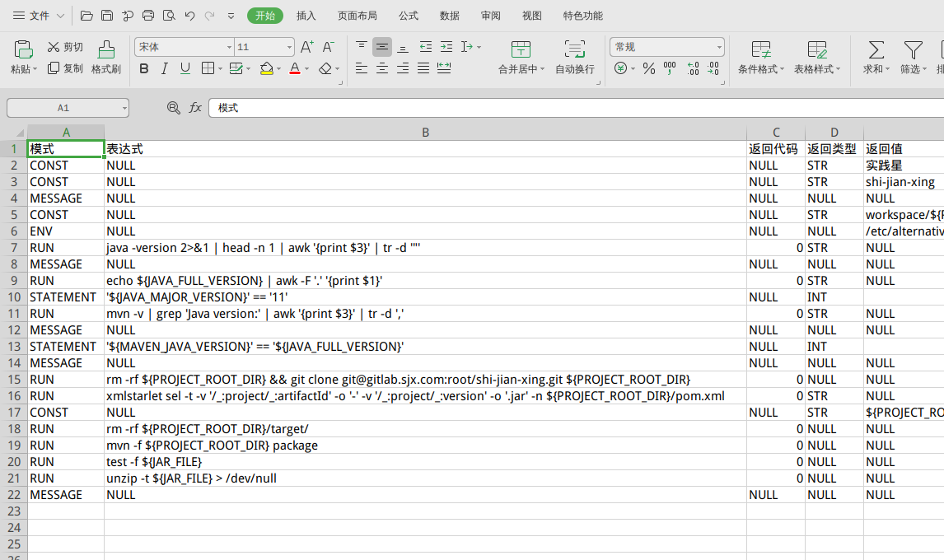Click the Save file icon

pyautogui.click(x=107, y=16)
